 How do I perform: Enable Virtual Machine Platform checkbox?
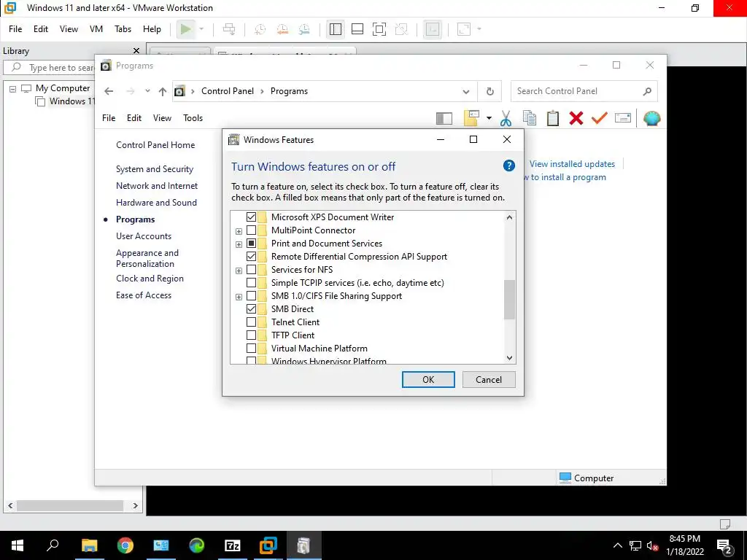251,349
